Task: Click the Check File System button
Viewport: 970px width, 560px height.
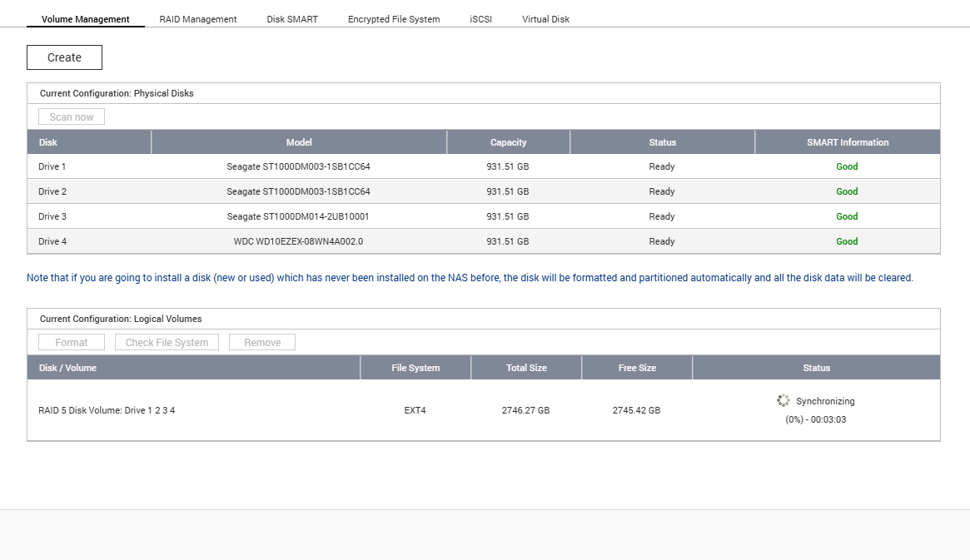Action: tap(167, 343)
